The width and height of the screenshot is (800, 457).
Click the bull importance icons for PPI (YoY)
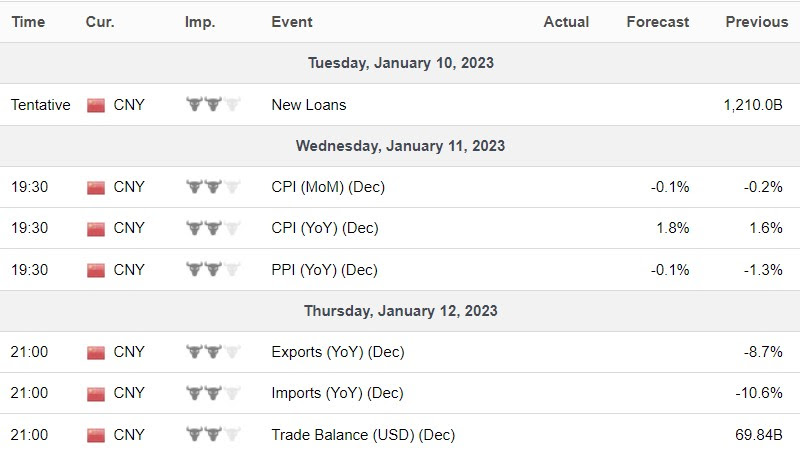(x=213, y=269)
